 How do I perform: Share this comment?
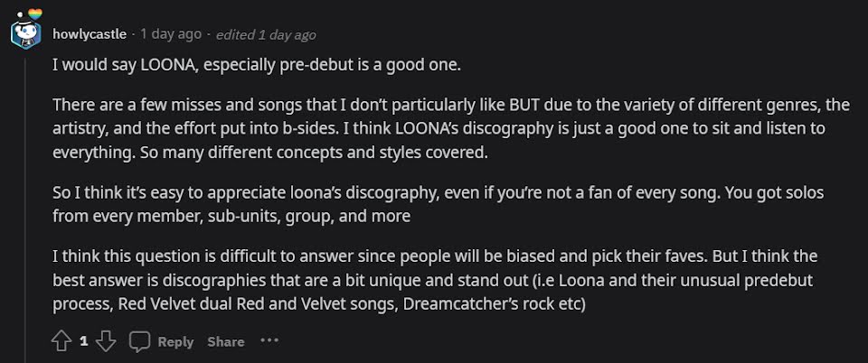pyautogui.click(x=226, y=342)
